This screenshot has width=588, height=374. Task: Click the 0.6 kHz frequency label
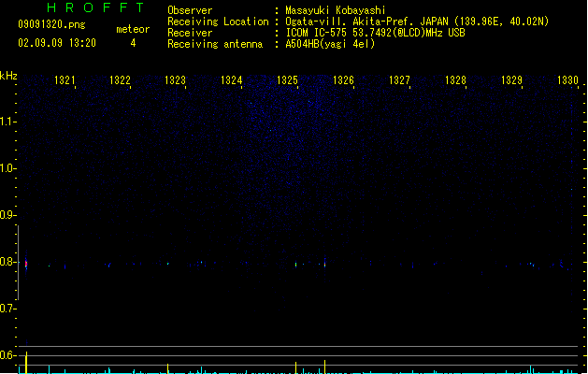pos(7,355)
